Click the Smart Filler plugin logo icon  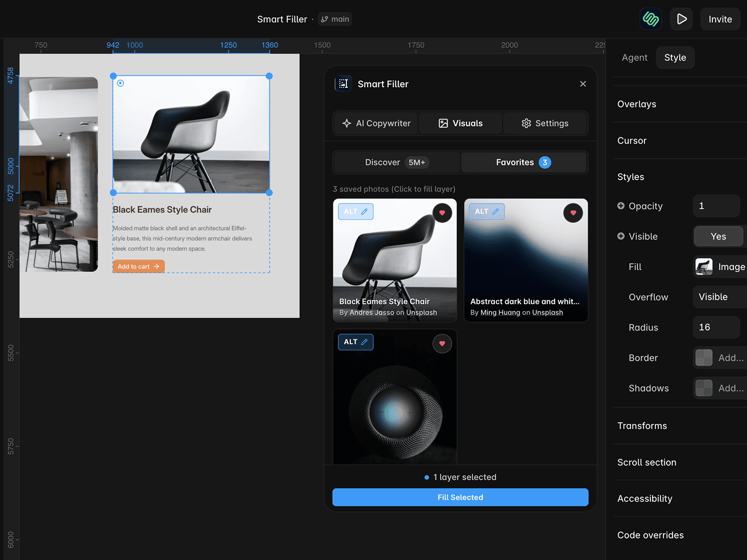tap(344, 84)
